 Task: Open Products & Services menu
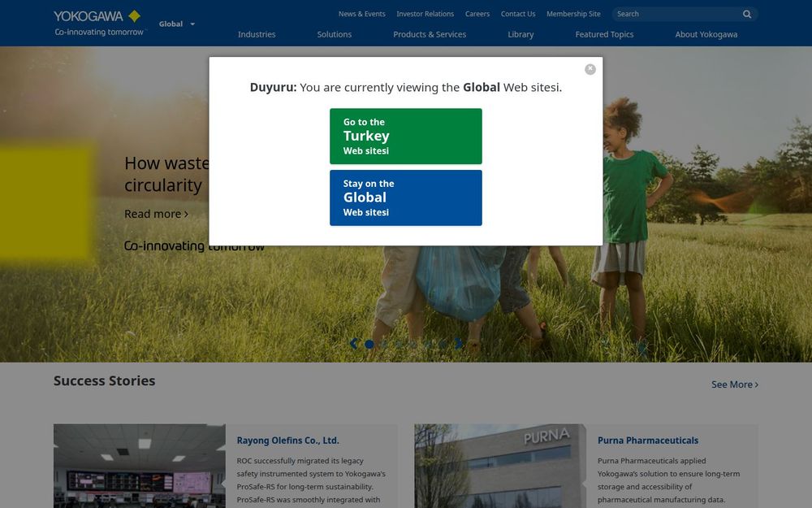(x=430, y=34)
